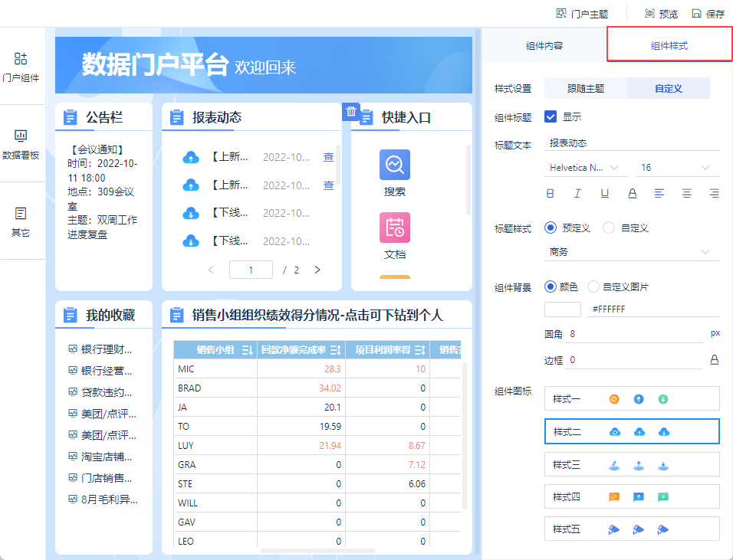
Task: Click the page number box in 报表动态
Action: 251,270
